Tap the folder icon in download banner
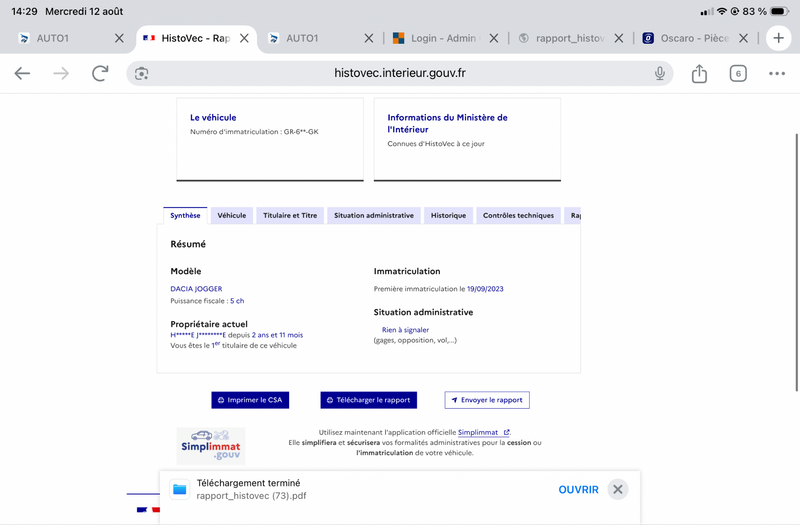Screen dimensions: 800x525 click(x=180, y=490)
